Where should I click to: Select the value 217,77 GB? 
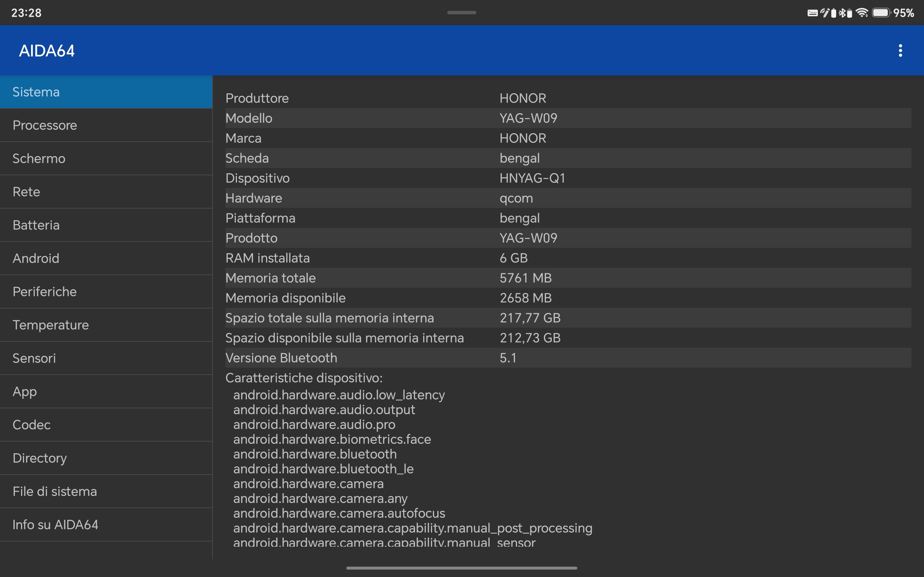click(530, 318)
